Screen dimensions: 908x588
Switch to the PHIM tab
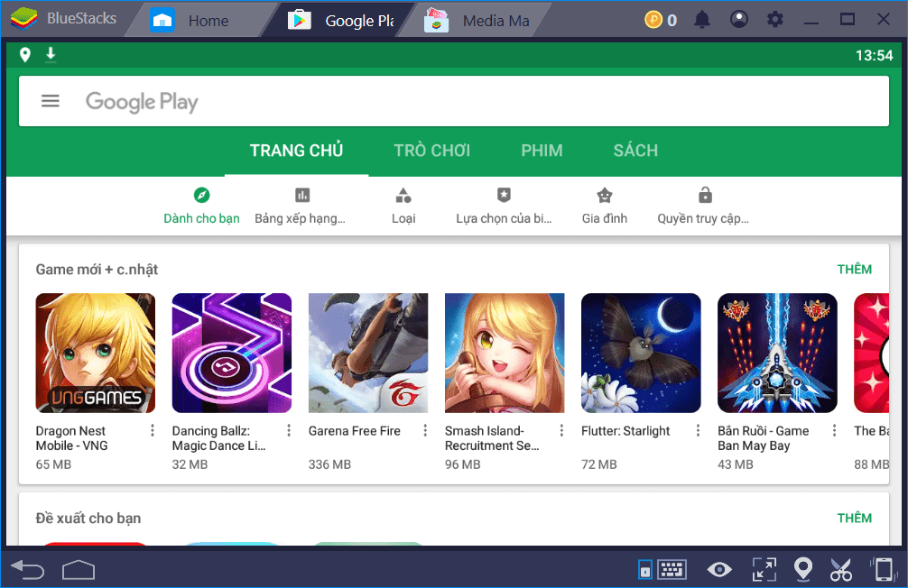(x=542, y=151)
